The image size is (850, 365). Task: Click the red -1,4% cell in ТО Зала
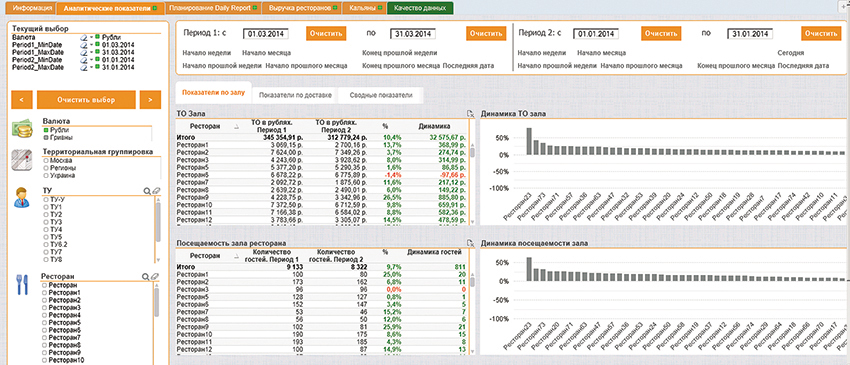pos(392,176)
